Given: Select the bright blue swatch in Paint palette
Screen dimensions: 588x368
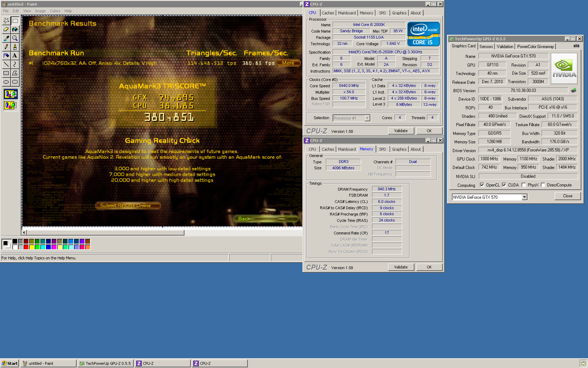Looking at the screenshot, I should point(49,247).
